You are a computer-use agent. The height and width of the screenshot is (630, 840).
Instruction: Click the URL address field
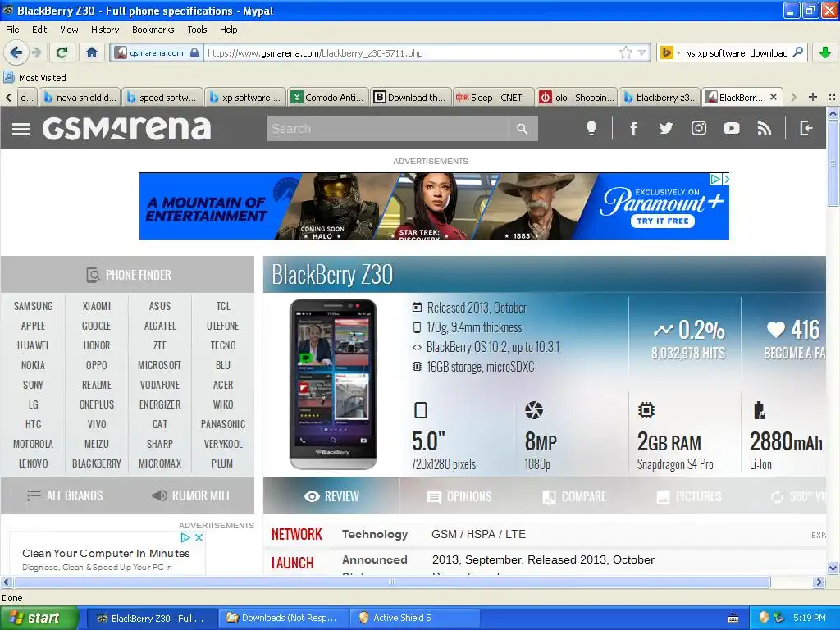coord(412,52)
